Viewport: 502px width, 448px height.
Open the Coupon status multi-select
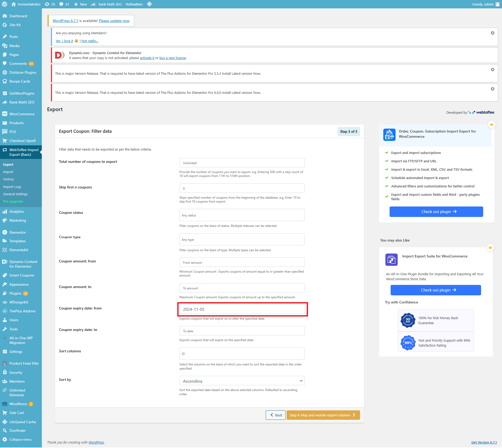[x=242, y=215]
